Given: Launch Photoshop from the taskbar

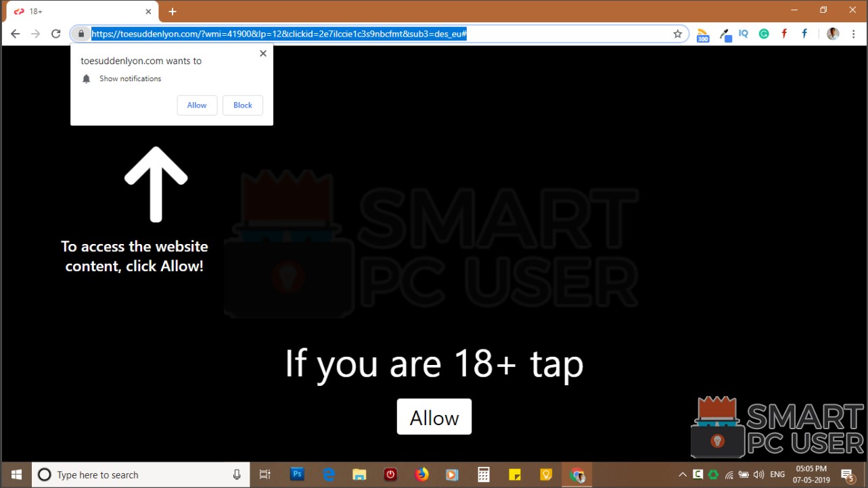Looking at the screenshot, I should [297, 474].
